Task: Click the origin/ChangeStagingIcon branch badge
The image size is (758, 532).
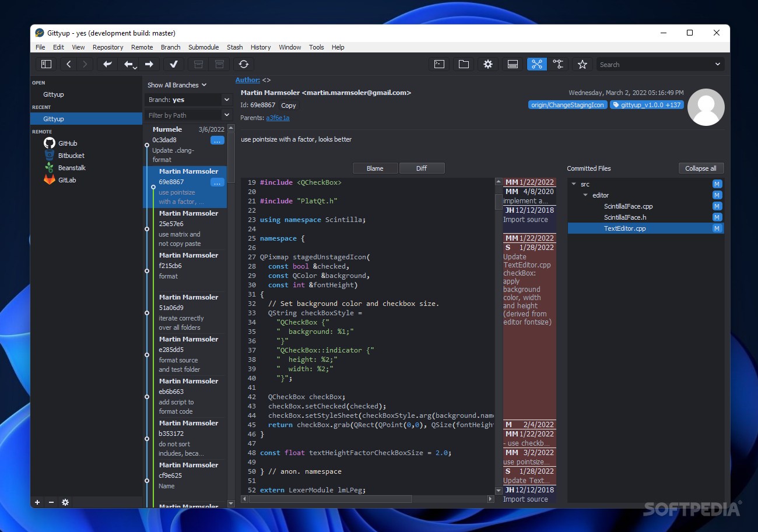Action: click(567, 105)
